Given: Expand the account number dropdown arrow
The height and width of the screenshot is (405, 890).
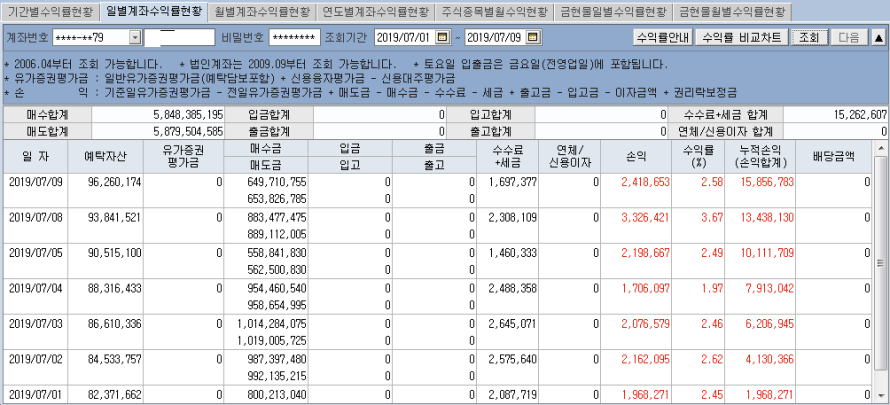Looking at the screenshot, I should click(x=135, y=37).
